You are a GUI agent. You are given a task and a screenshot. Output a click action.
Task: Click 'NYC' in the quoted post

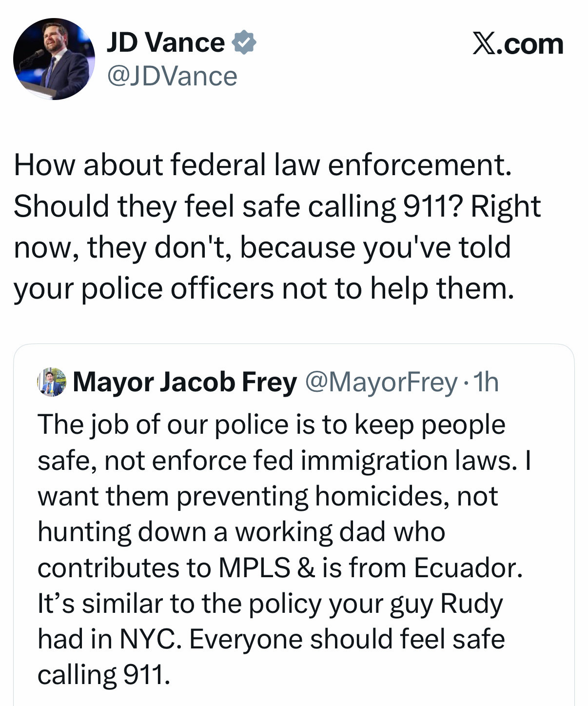coord(148,639)
